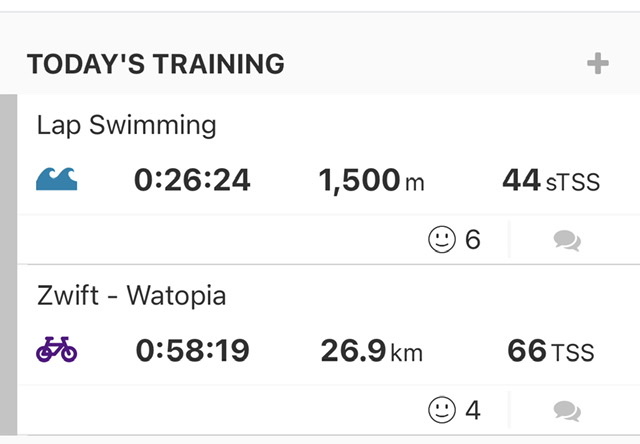The width and height of the screenshot is (640, 444).
Task: Open comments for the Zwift Watopia workout
Action: (x=567, y=411)
